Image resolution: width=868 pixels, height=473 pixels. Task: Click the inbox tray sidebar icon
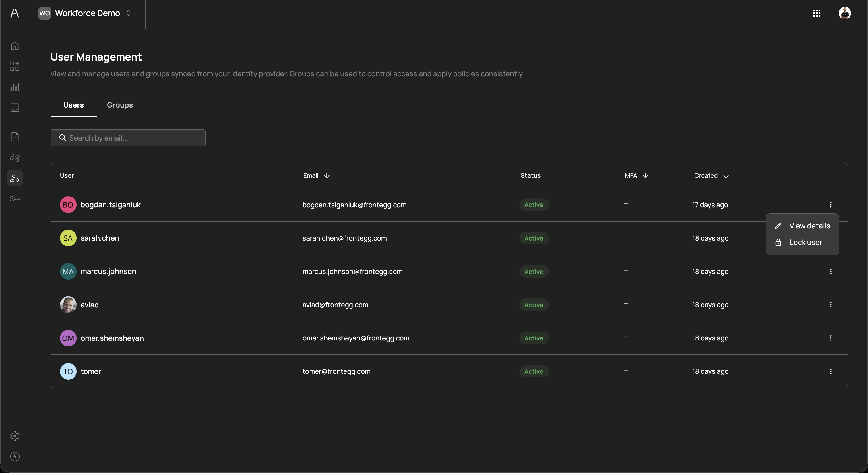point(15,107)
